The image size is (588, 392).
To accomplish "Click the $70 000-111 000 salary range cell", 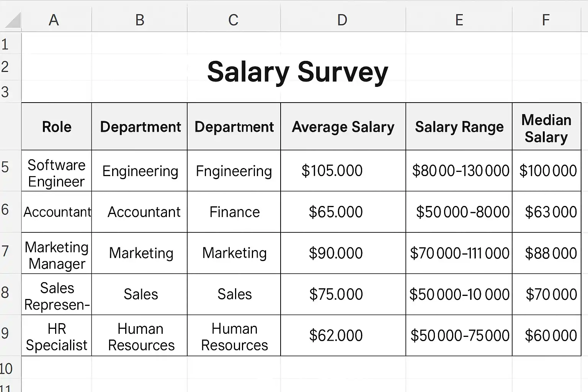I will point(459,253).
